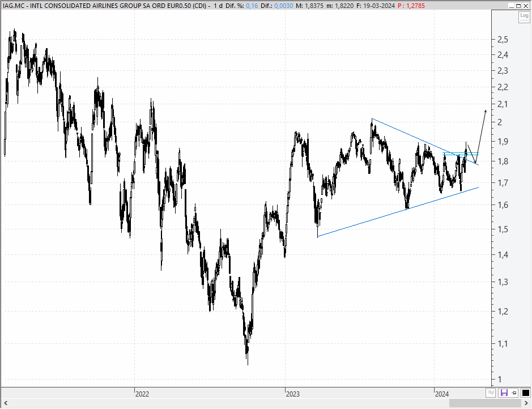532x409 pixels.
Task: Click the pin icon at bottom right
Action: coord(514,393)
